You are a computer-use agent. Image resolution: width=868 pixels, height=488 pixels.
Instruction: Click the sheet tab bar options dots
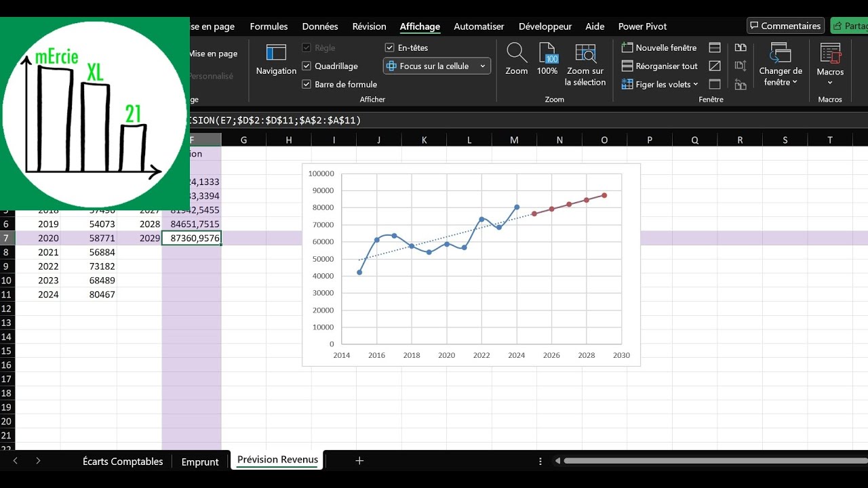pyautogui.click(x=540, y=461)
